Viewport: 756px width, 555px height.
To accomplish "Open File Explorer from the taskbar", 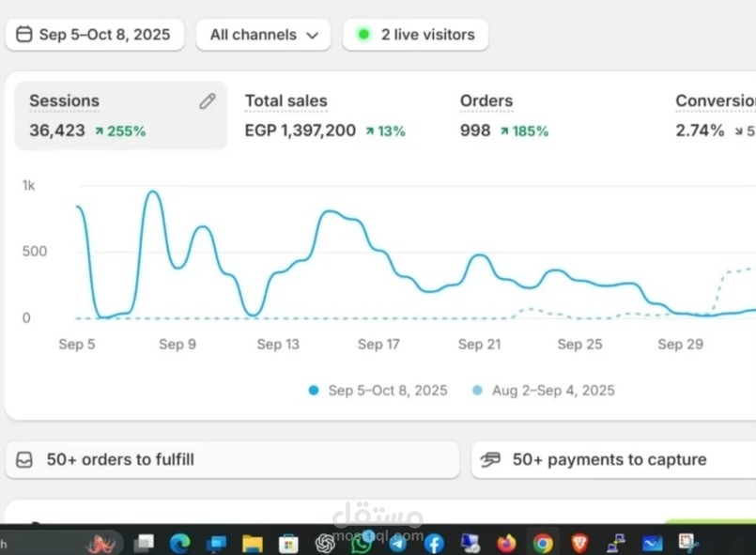I will click(x=253, y=544).
